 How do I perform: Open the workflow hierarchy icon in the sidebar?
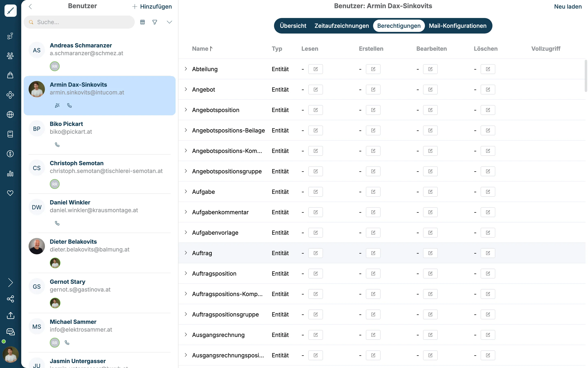pos(10,36)
